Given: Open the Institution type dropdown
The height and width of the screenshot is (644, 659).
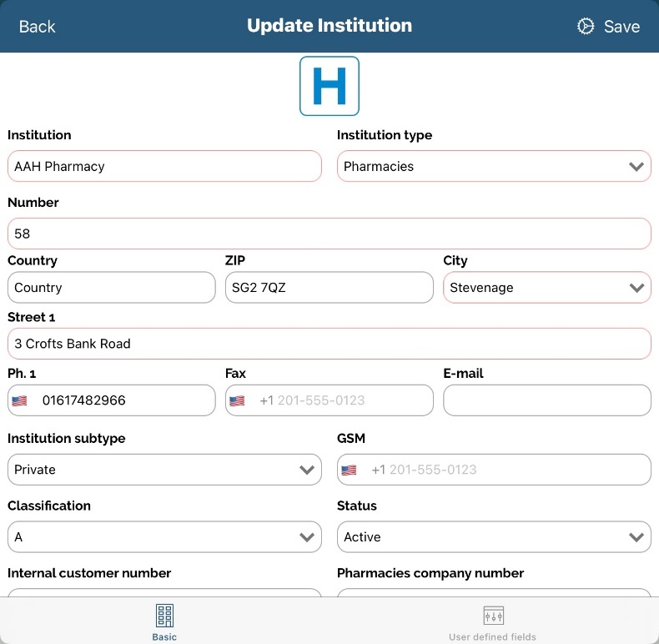Looking at the screenshot, I should click(494, 166).
